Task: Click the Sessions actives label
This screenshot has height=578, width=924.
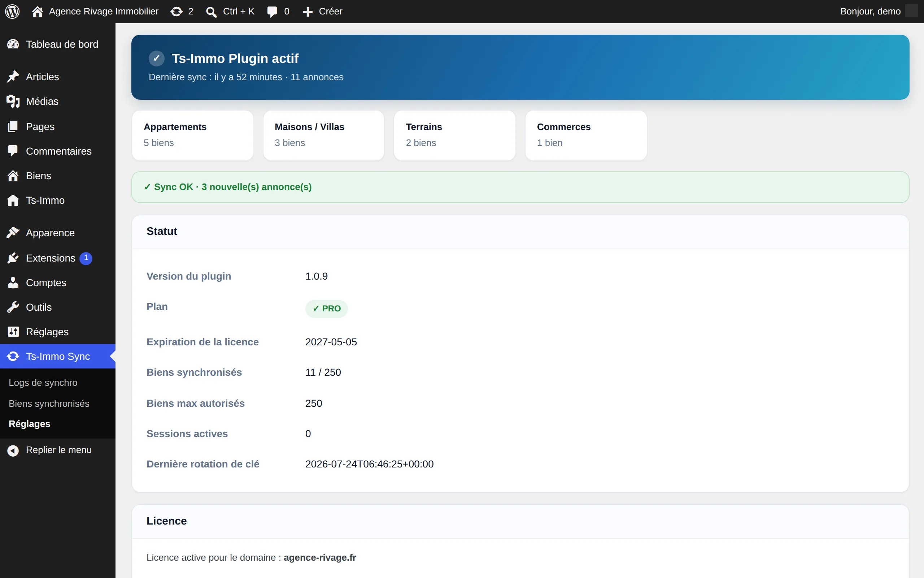Action: coord(187,433)
